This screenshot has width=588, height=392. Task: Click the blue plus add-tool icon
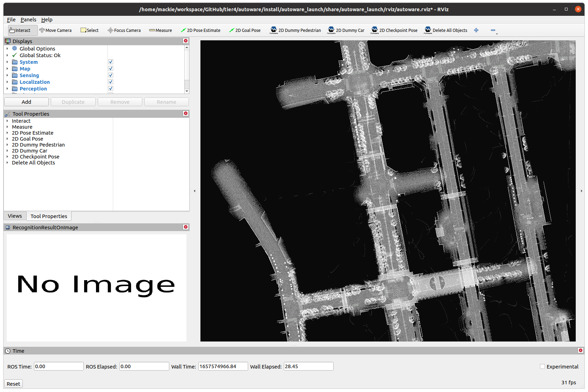point(476,31)
